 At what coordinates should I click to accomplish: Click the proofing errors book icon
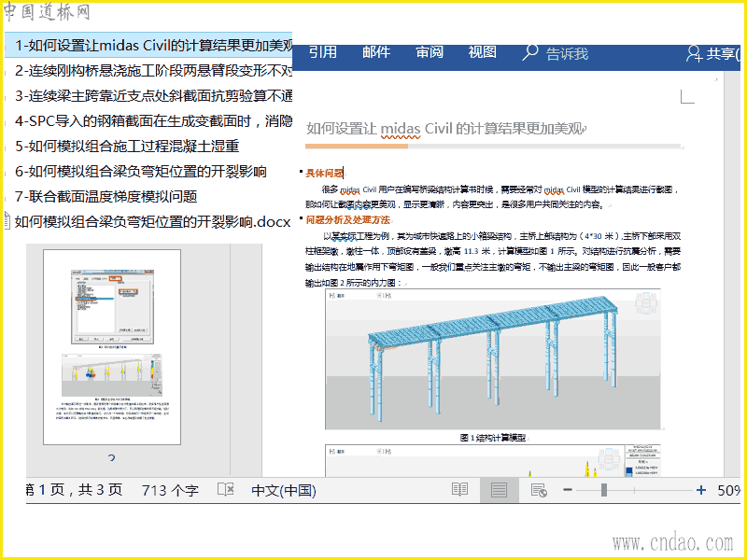tap(225, 489)
